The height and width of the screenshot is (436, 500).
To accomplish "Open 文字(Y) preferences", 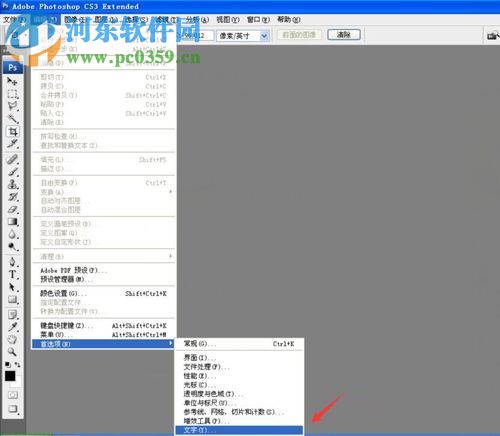I will point(239,430).
